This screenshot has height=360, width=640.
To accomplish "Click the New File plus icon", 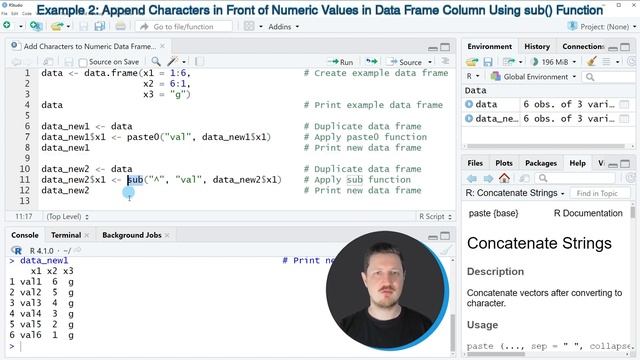I will click(7, 26).
